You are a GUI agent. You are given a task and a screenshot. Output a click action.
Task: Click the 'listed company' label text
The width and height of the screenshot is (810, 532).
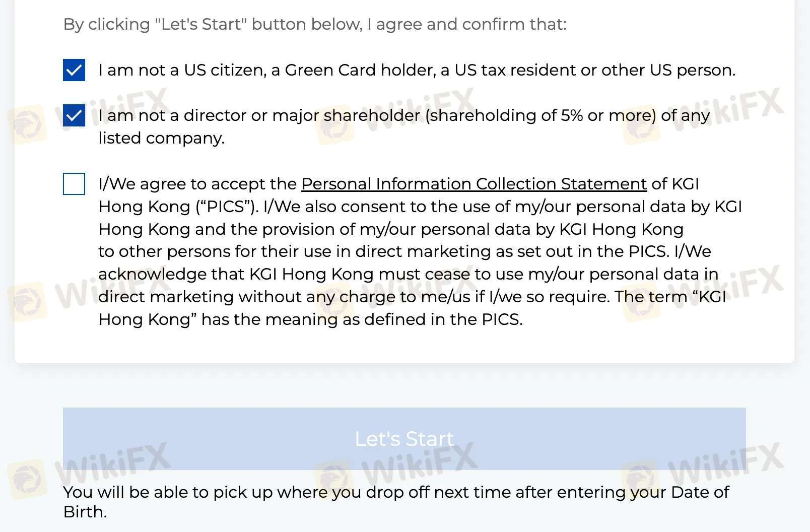point(161,138)
